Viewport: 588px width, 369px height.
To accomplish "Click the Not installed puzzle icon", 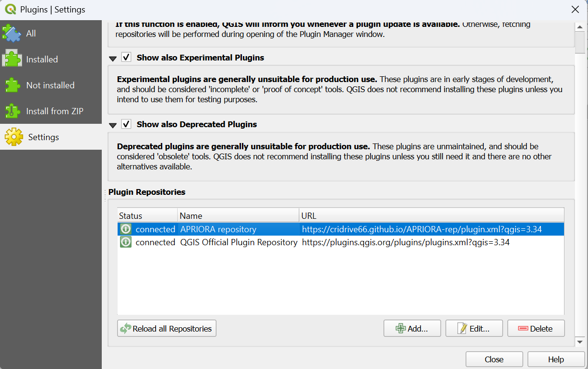I will point(12,85).
